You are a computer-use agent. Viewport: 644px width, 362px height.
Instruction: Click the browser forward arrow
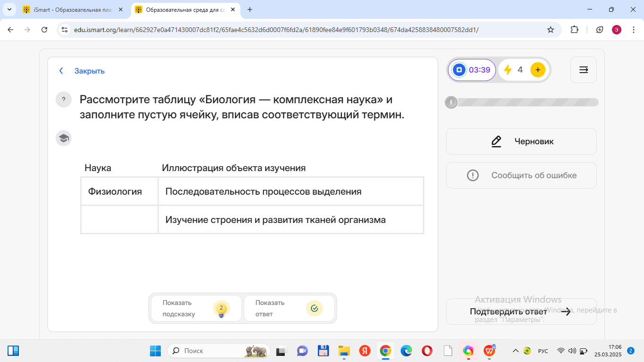[27, 30]
